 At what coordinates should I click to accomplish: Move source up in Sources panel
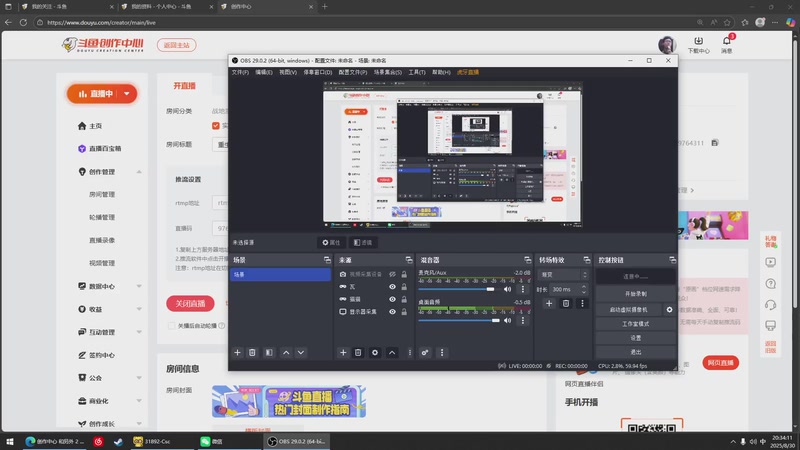(392, 353)
